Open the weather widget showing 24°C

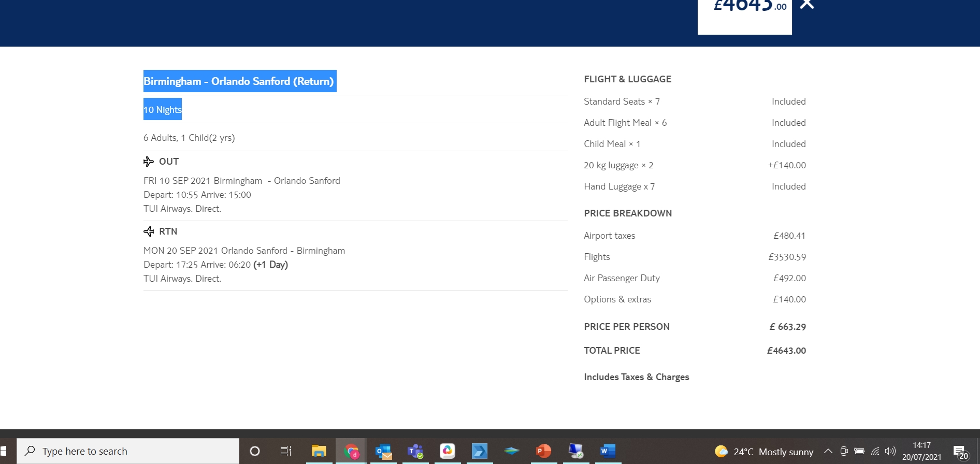pos(764,452)
